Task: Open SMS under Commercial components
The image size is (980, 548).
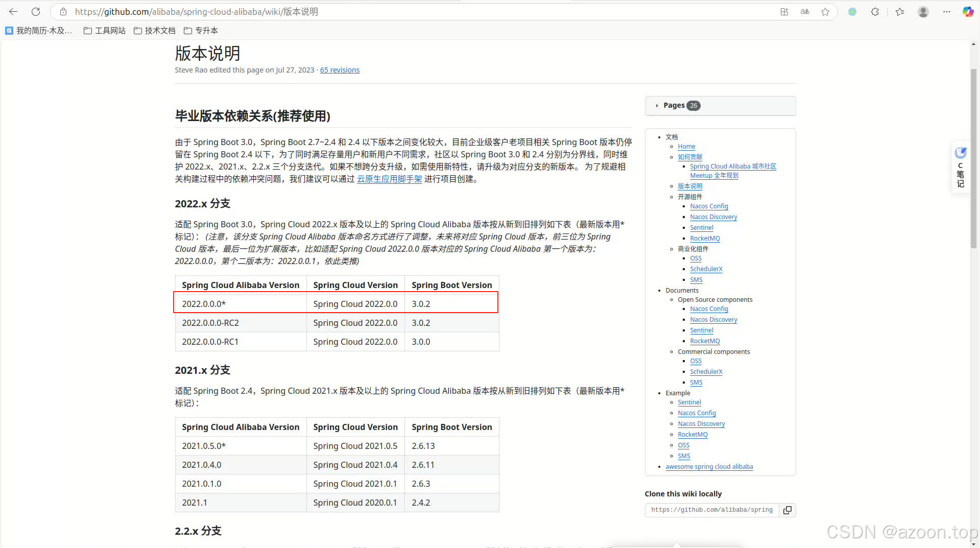Action: click(696, 383)
